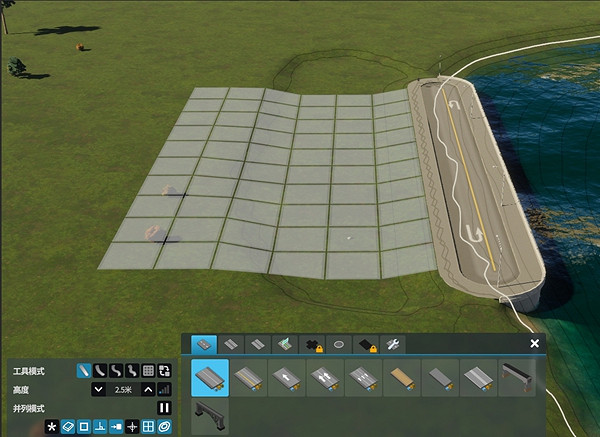Decrease elevation with the down chevron
Screen dimensions: 600x437
(x=98, y=389)
